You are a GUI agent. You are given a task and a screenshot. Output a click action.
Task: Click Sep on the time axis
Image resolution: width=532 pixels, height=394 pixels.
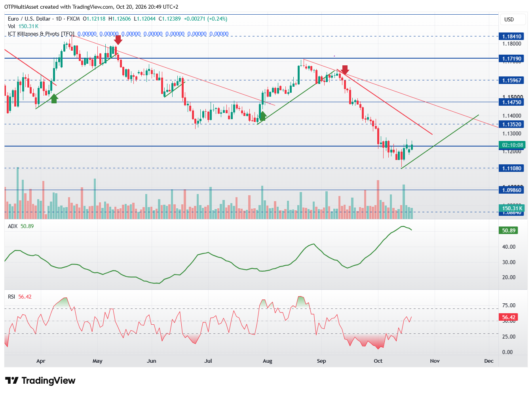[321, 361]
